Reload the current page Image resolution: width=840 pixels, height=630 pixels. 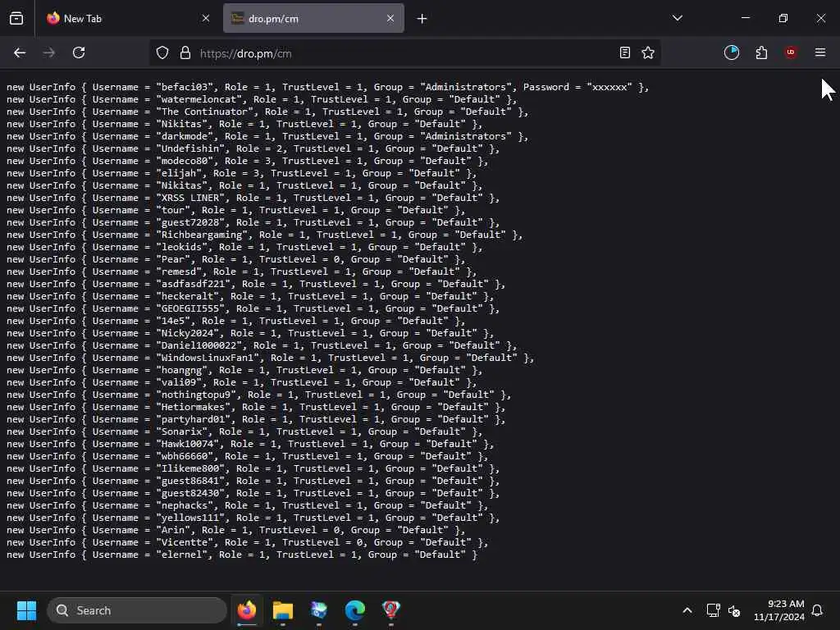79,52
